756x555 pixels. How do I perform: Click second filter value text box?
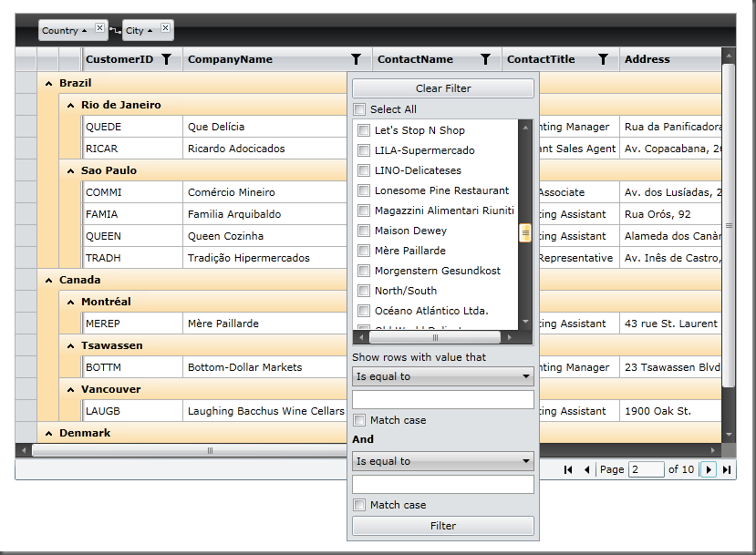click(443, 484)
